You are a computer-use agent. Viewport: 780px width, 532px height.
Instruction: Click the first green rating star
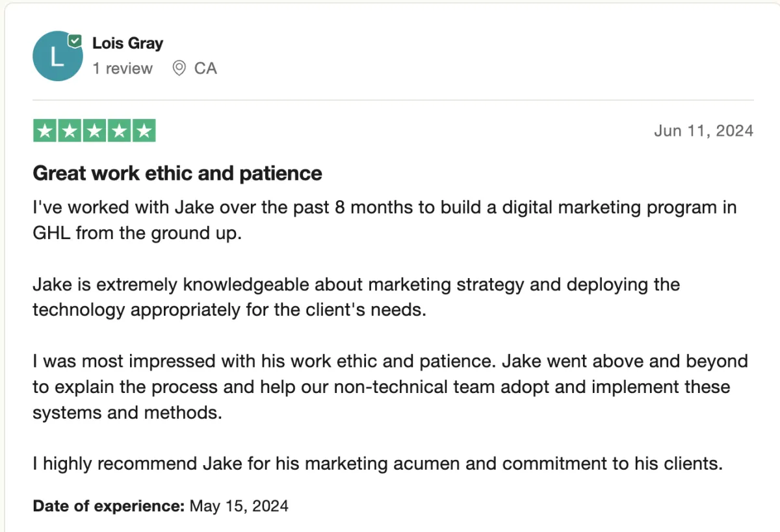[45, 131]
